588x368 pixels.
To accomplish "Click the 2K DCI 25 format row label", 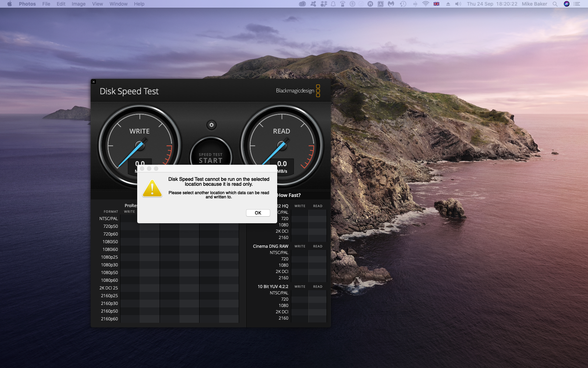I will [x=108, y=288].
